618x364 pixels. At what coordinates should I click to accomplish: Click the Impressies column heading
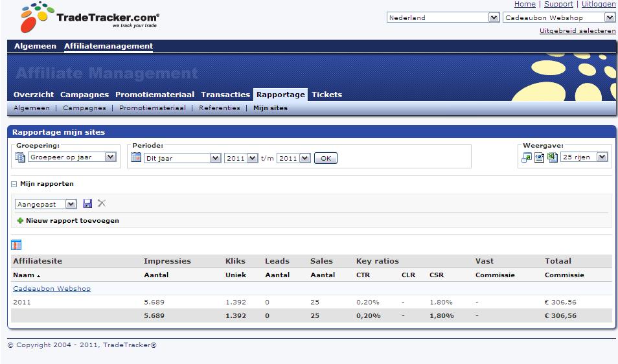(167, 261)
